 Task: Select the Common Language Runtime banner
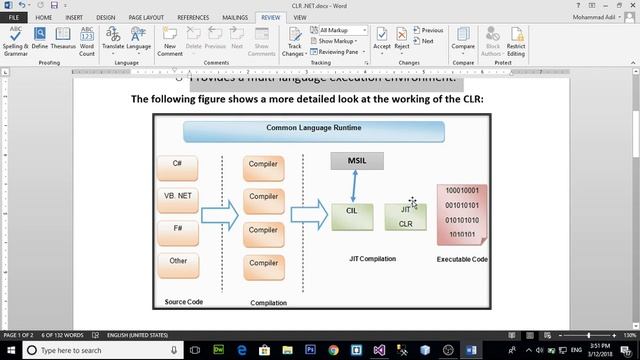(x=313, y=131)
